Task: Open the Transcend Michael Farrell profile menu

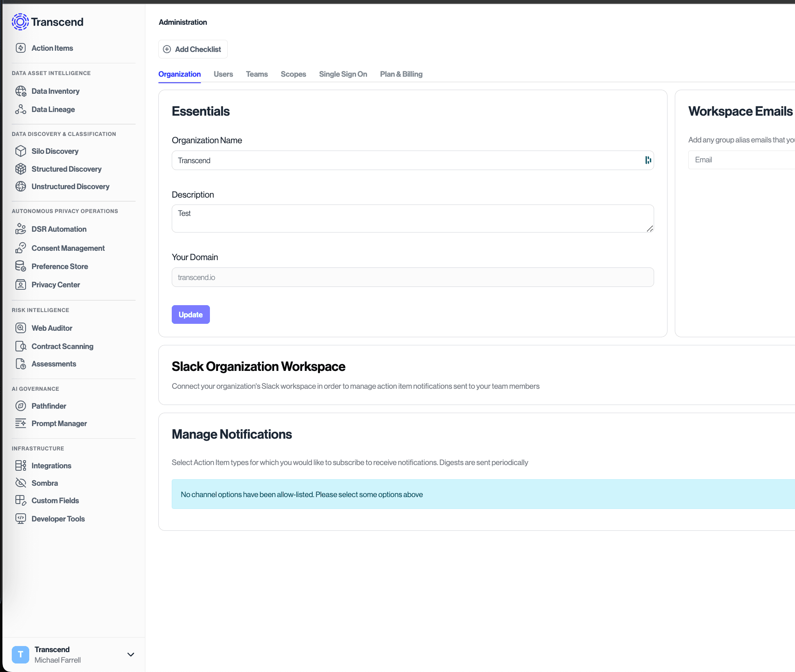Action: tap(57, 655)
